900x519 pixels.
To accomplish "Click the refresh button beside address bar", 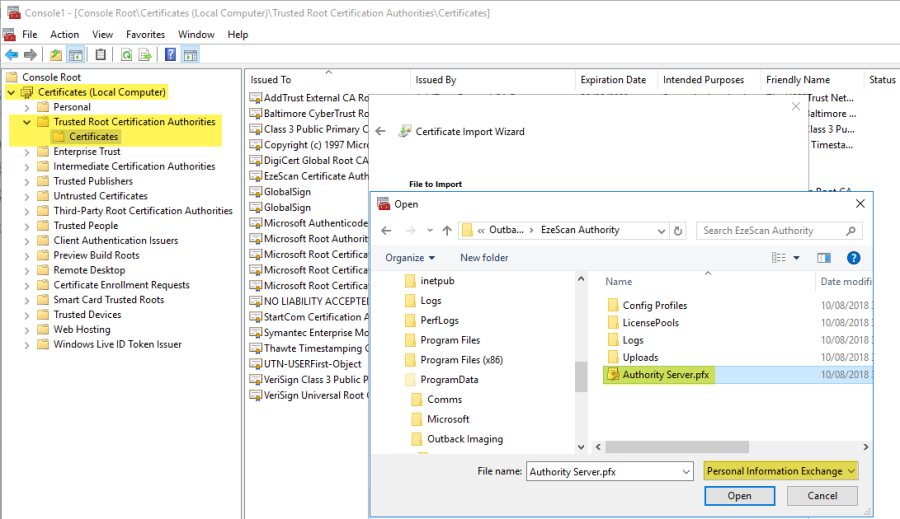I will pos(679,231).
